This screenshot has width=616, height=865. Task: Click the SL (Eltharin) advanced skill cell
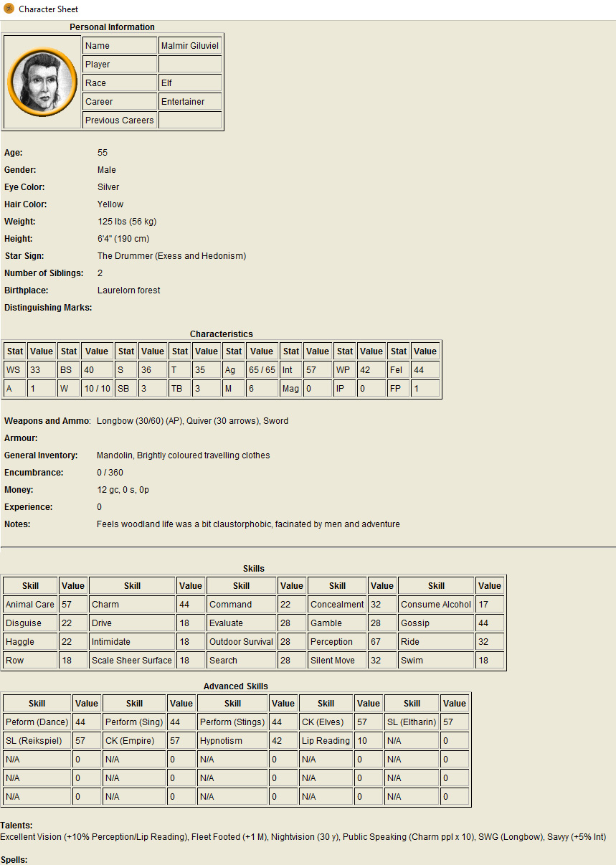coord(412,722)
